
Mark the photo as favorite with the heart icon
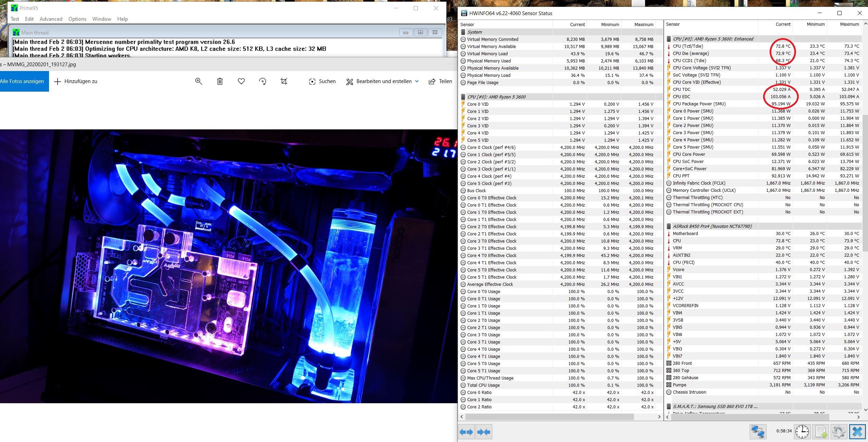click(241, 81)
